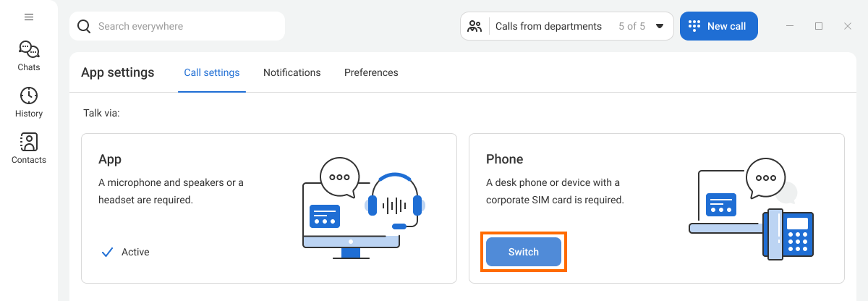Image resolution: width=868 pixels, height=301 pixels.
Task: Open the Calls from departments selector
Action: (x=567, y=26)
